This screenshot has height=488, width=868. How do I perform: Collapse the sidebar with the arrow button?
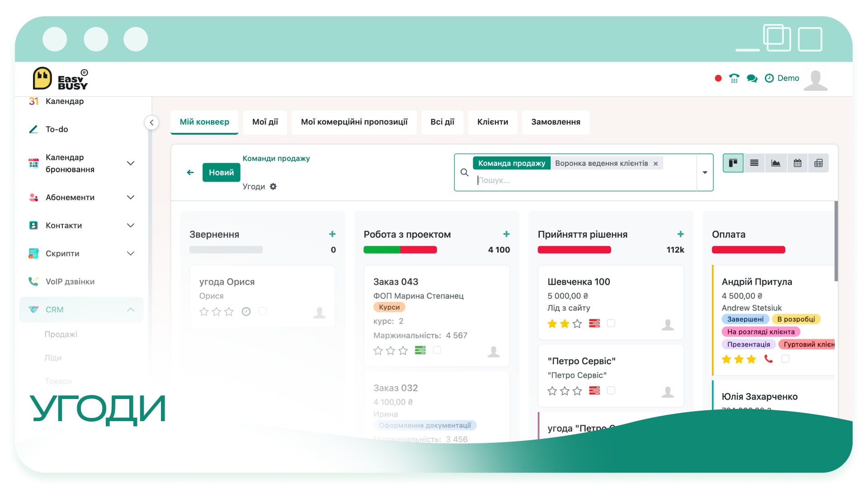point(151,122)
